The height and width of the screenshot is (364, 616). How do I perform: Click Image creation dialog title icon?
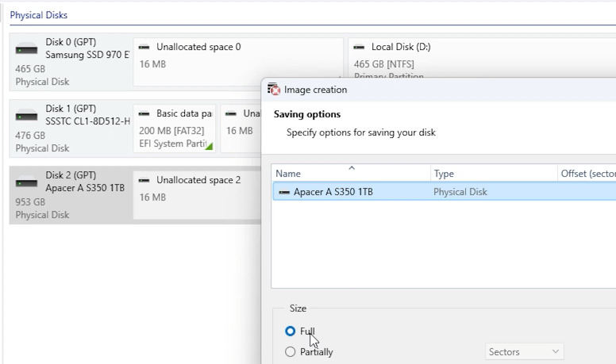pos(274,89)
